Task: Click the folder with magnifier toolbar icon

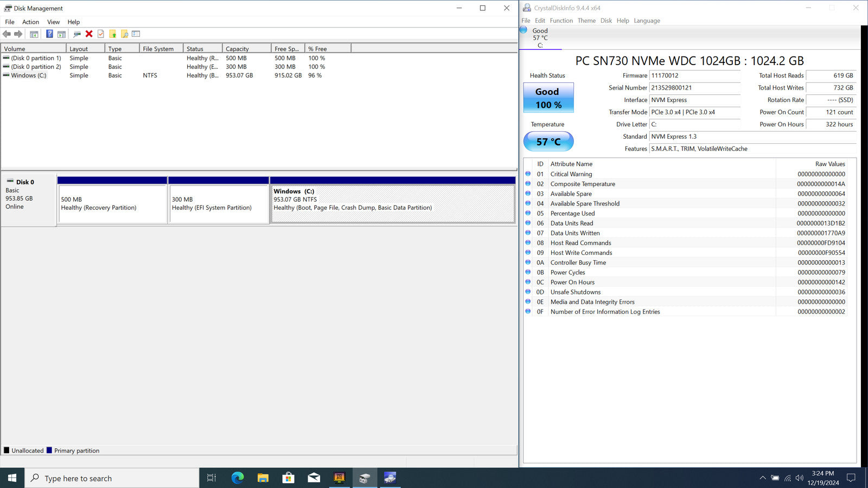Action: coord(124,34)
